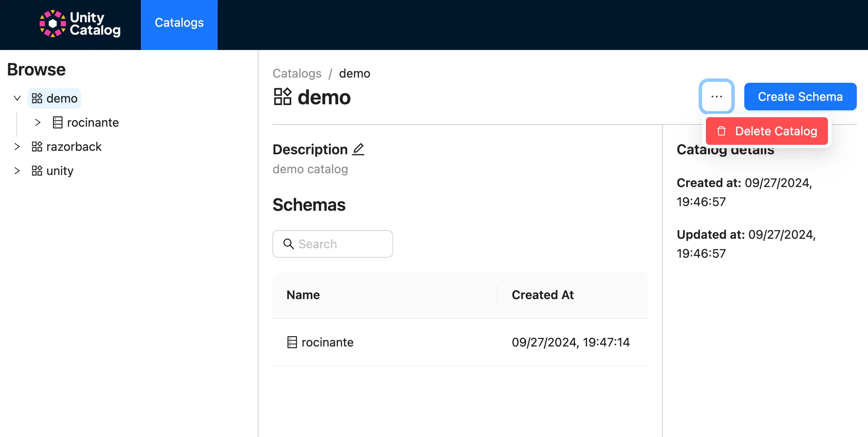Click the catalog icon next to unity

37,171
